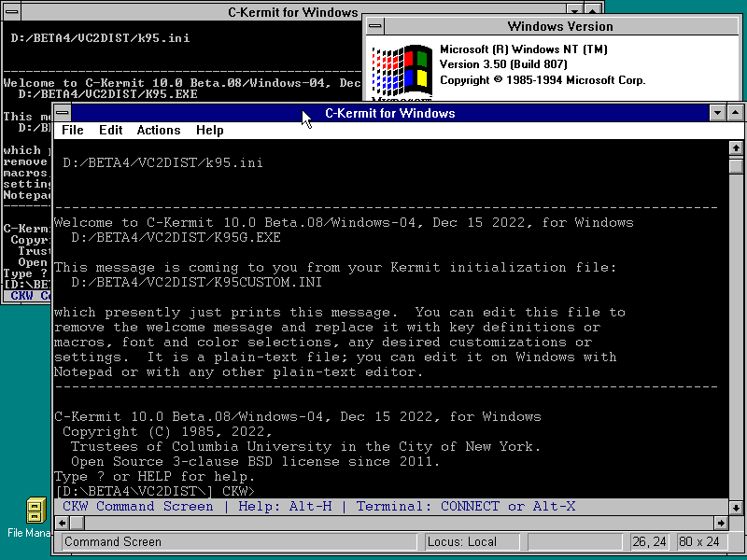
Task: Click 'Trustees of Columbia University' line
Action: (305, 446)
